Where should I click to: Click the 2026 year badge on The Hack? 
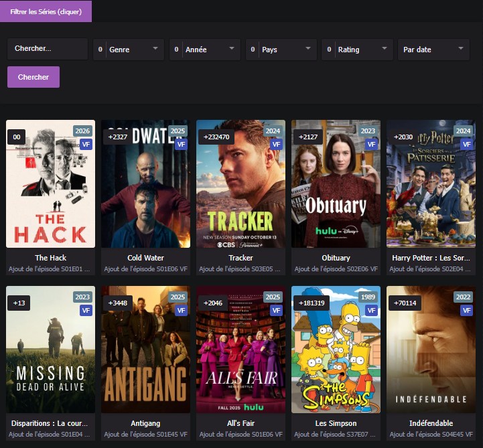click(82, 131)
